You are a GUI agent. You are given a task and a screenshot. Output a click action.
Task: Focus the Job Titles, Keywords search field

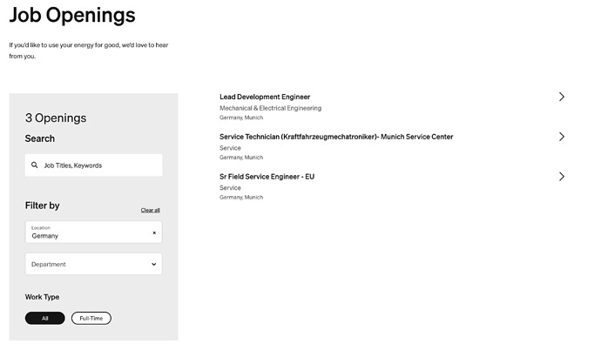coord(94,165)
